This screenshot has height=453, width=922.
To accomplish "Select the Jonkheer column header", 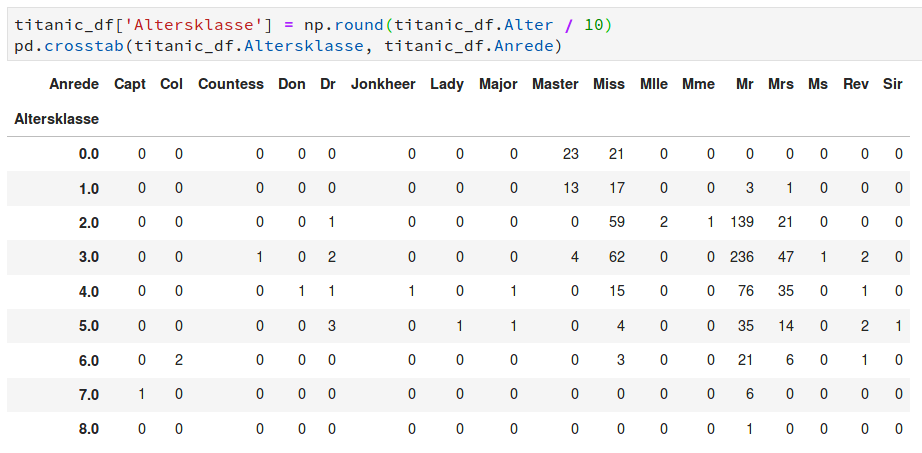I will click(383, 84).
